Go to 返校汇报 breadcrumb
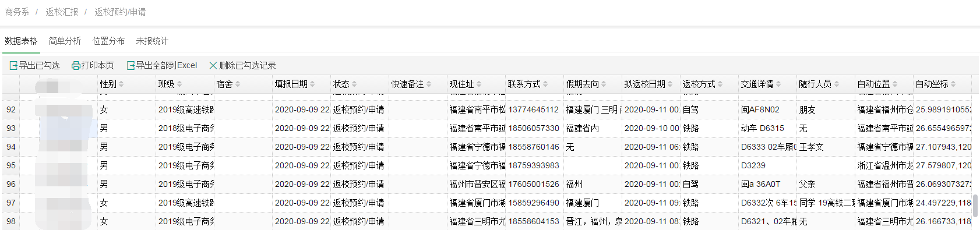The height and width of the screenshot is (230, 980). [62, 12]
